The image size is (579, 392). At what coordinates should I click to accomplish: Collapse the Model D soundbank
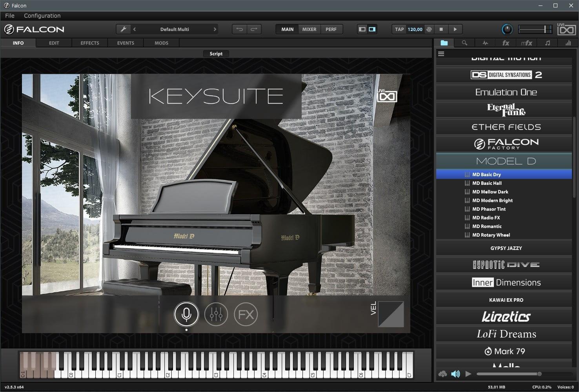506,161
